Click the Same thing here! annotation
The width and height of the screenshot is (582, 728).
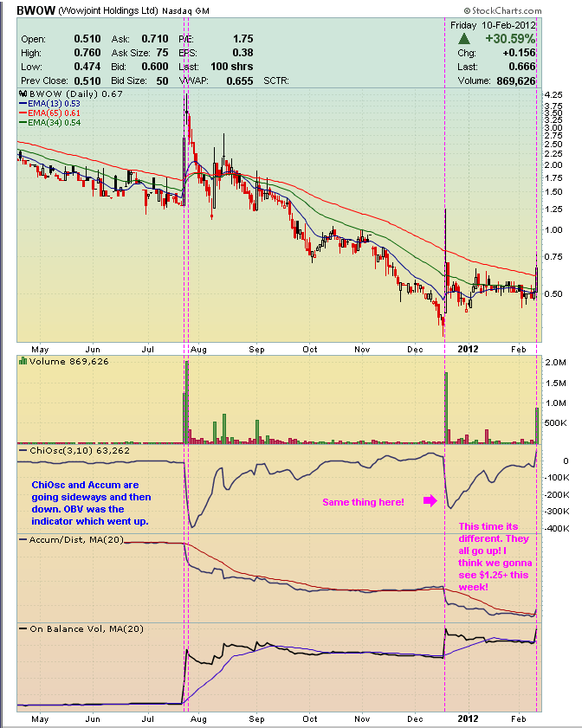click(x=363, y=502)
